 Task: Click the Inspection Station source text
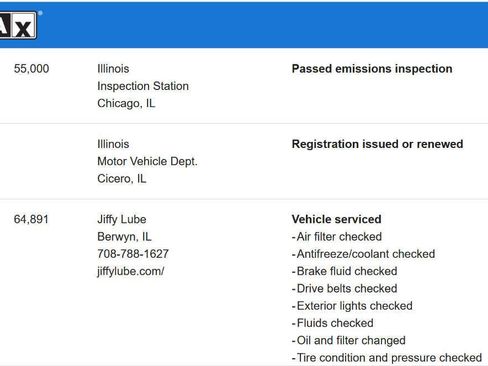coord(143,86)
